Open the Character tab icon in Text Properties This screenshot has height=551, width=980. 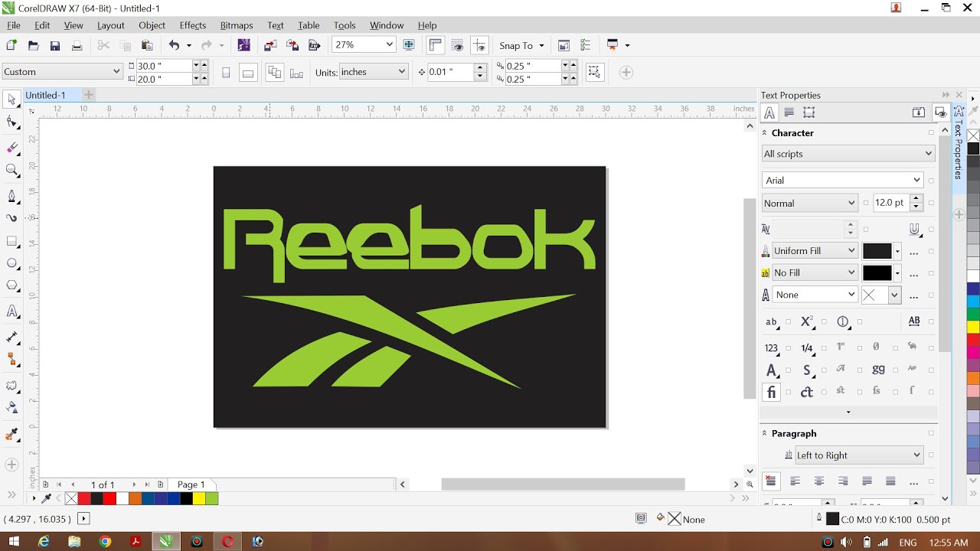(x=770, y=112)
